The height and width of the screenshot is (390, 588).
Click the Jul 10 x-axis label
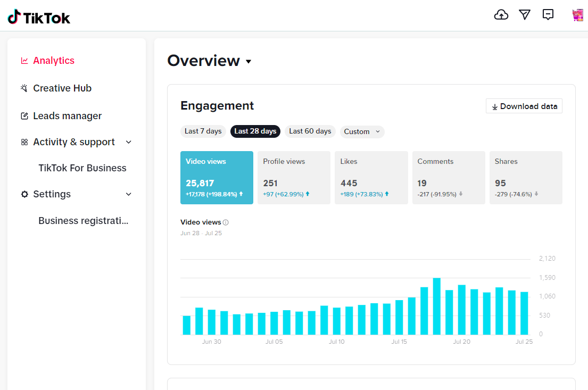coord(337,342)
